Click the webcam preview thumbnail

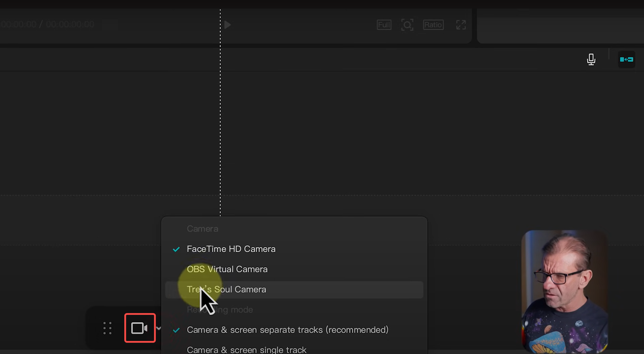tap(565, 291)
